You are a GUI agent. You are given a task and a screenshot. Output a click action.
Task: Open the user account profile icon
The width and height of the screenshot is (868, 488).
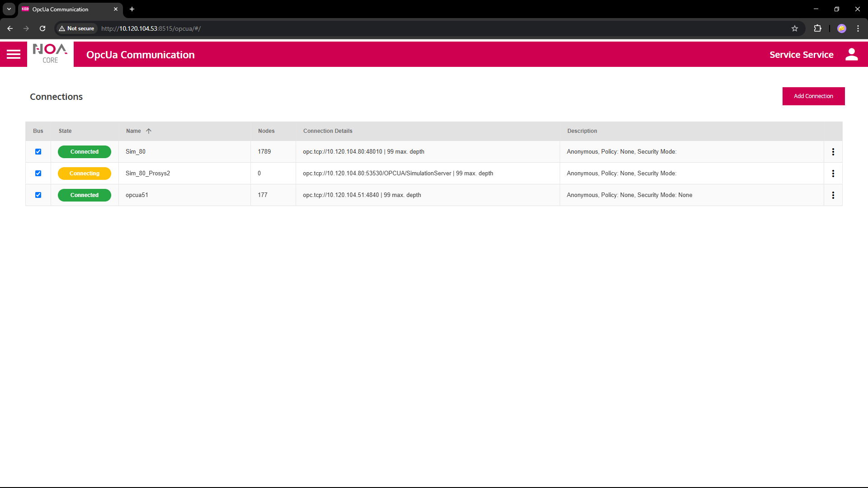click(851, 54)
